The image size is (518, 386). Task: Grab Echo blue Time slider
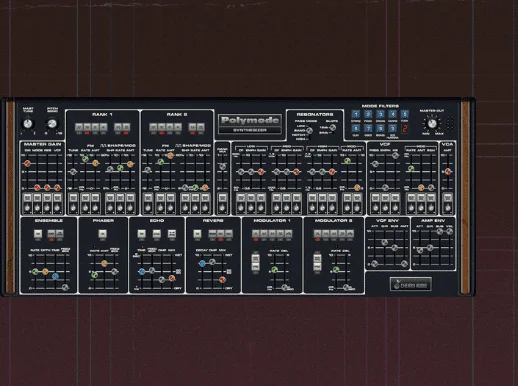click(x=142, y=271)
